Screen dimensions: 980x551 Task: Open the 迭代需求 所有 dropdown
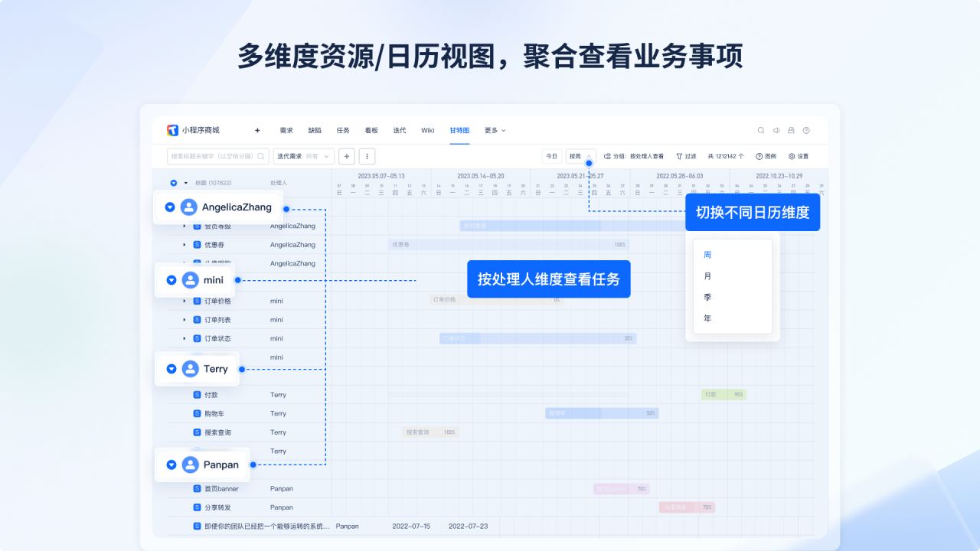[304, 156]
